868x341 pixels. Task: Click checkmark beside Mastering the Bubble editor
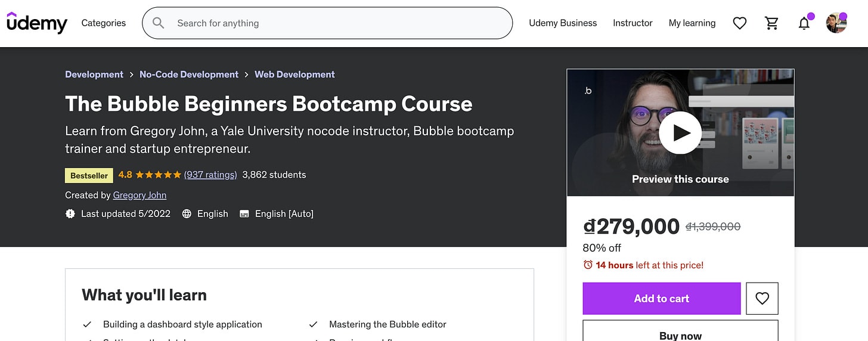click(x=313, y=324)
